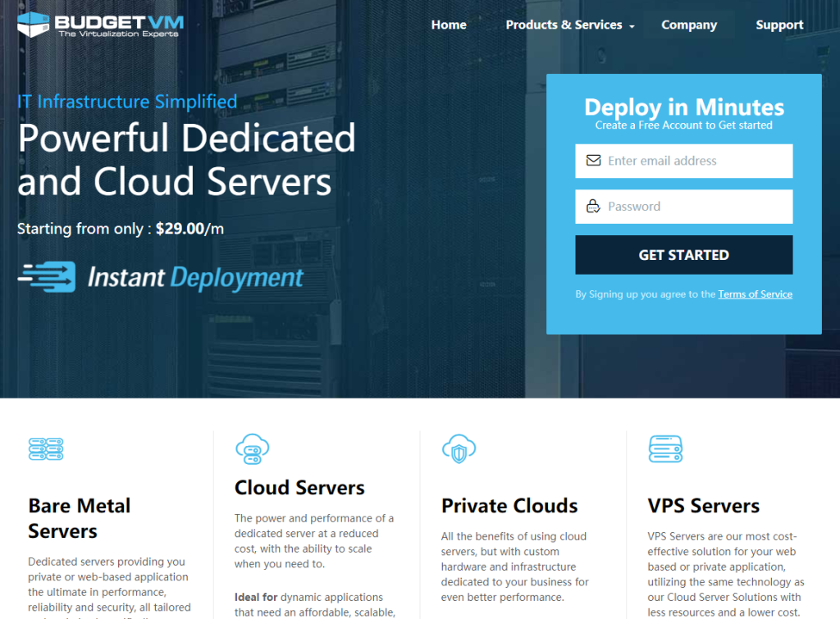840x619 pixels.
Task: Expand the Products & Services dropdown arrow
Action: 632,26
